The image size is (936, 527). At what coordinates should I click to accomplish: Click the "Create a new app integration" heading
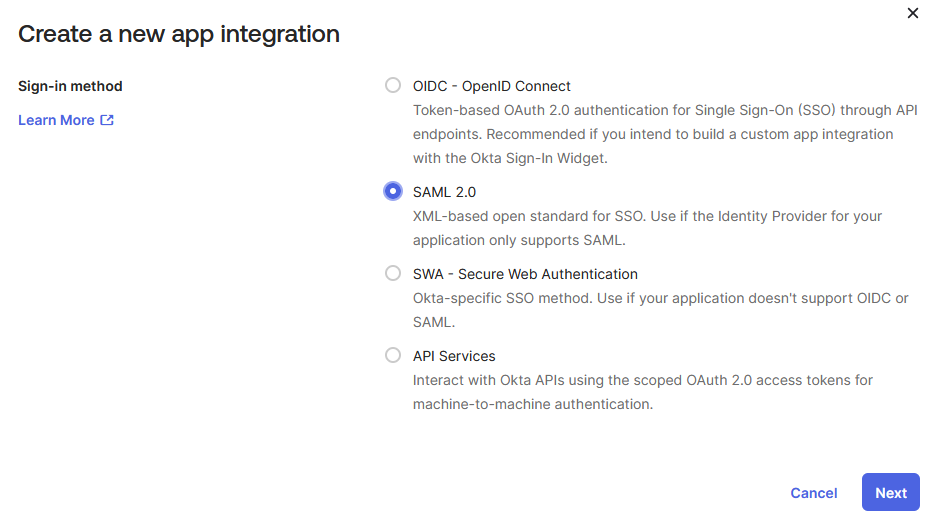pyautogui.click(x=179, y=34)
